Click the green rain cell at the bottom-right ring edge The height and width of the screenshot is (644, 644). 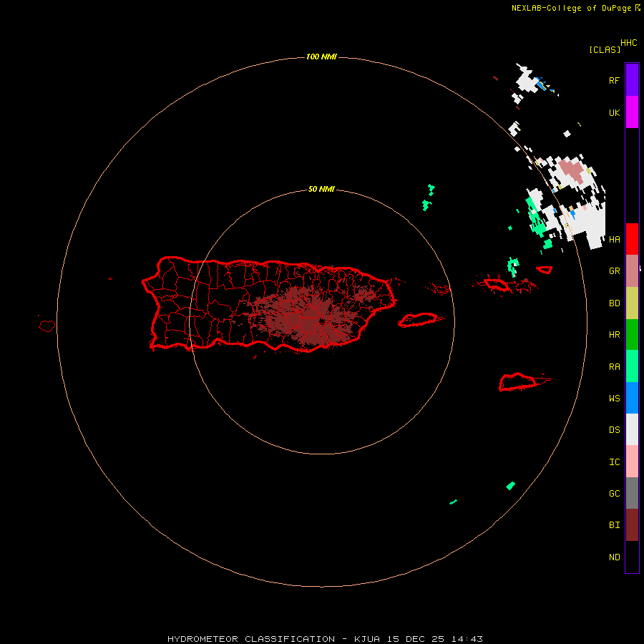click(x=510, y=485)
